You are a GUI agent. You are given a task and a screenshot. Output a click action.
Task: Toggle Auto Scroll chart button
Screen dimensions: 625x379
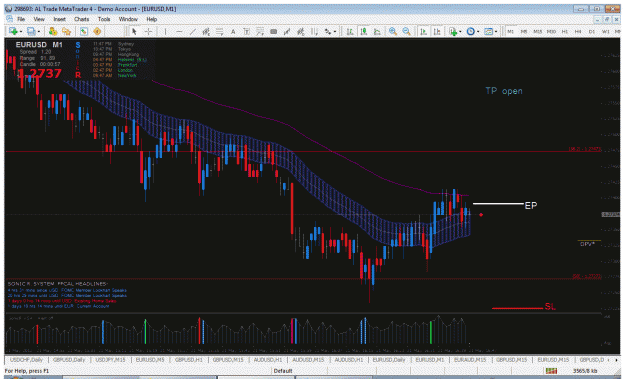coord(423,31)
